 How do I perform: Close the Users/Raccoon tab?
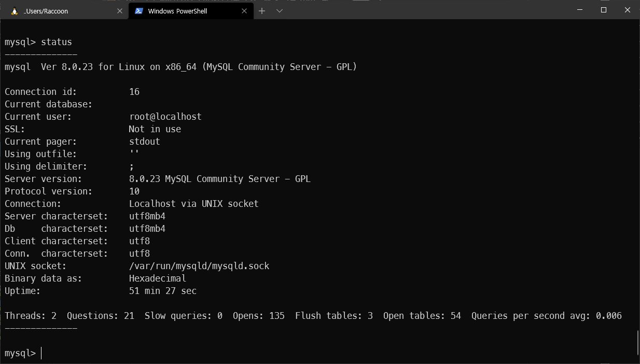(x=120, y=11)
